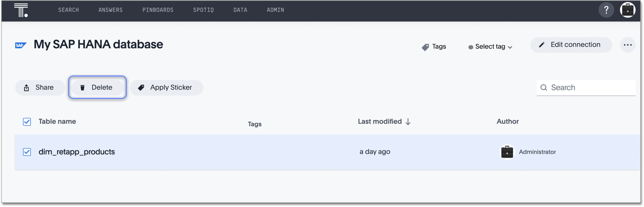Click the magnifier icon in Search box
The height and width of the screenshot is (207, 644).
(544, 88)
